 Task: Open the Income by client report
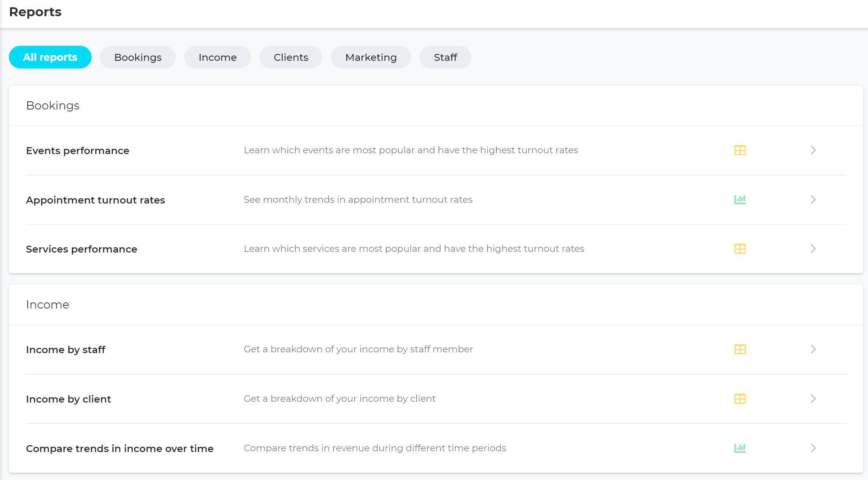(68, 399)
